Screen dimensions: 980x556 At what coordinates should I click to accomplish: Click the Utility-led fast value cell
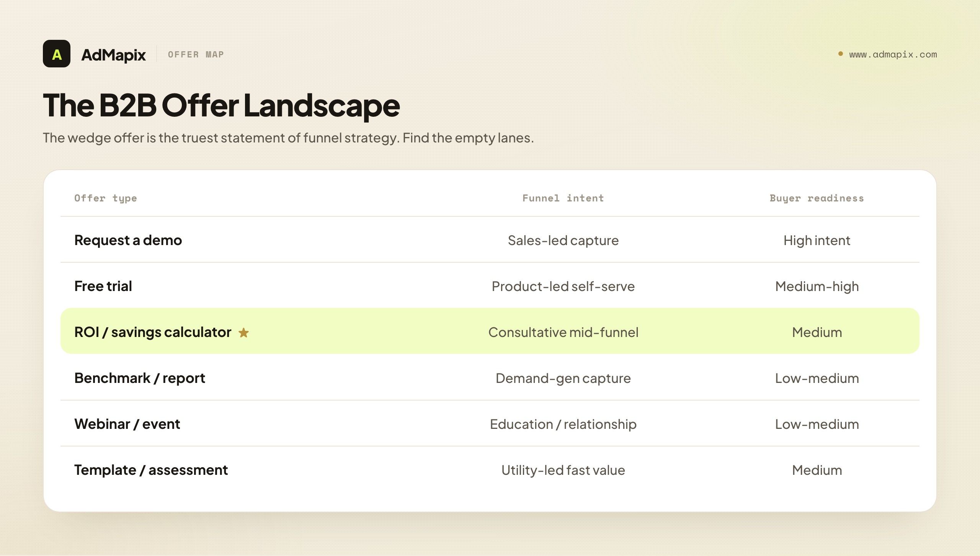tap(563, 470)
